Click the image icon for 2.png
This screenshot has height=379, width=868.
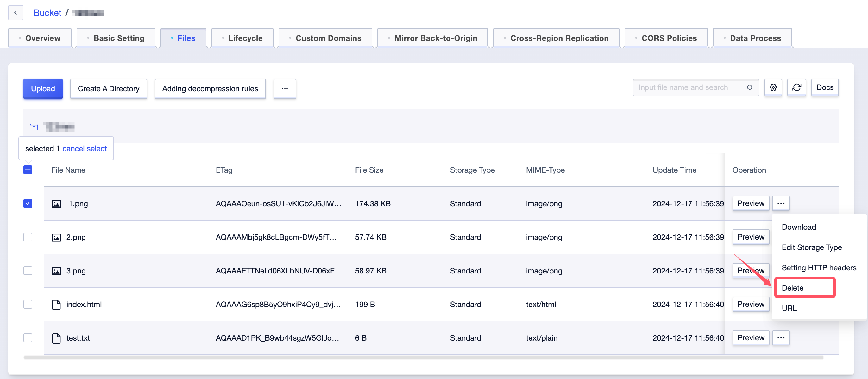pyautogui.click(x=56, y=237)
